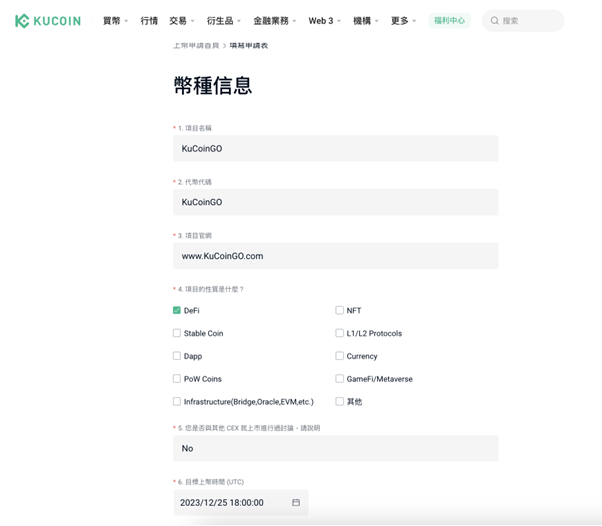Open the 福利中心 button
602x526 pixels.
[449, 21]
